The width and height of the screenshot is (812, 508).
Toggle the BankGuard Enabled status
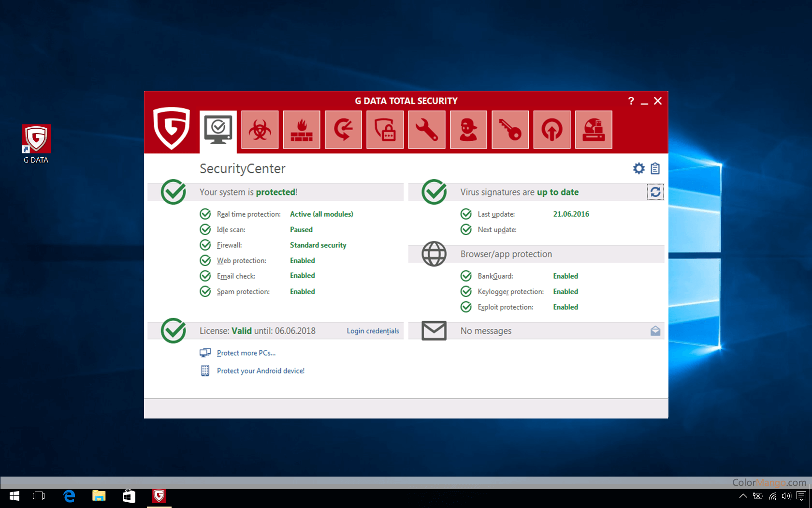[x=565, y=276]
